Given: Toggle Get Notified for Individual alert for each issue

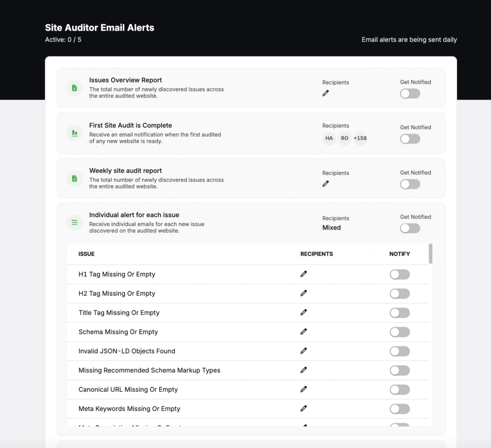Looking at the screenshot, I should coord(410,229).
